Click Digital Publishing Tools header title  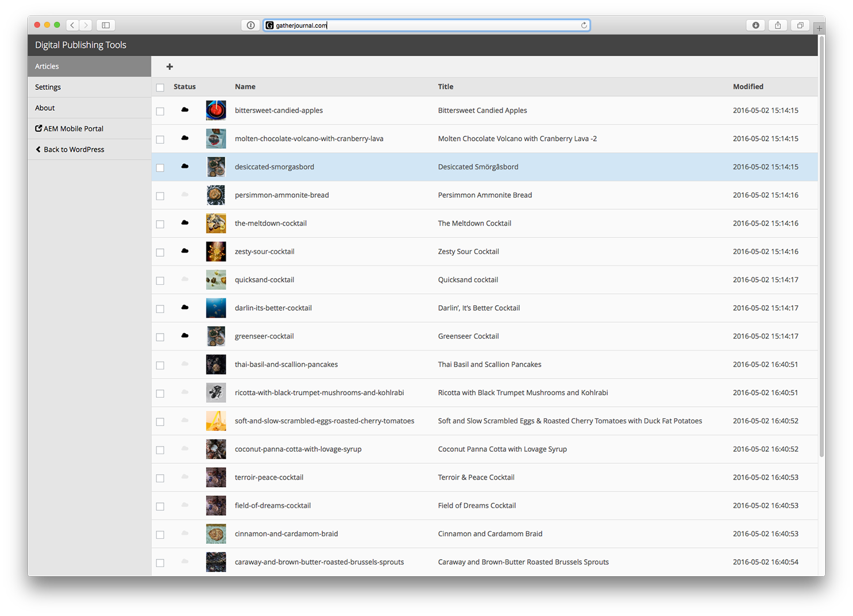[x=81, y=45]
